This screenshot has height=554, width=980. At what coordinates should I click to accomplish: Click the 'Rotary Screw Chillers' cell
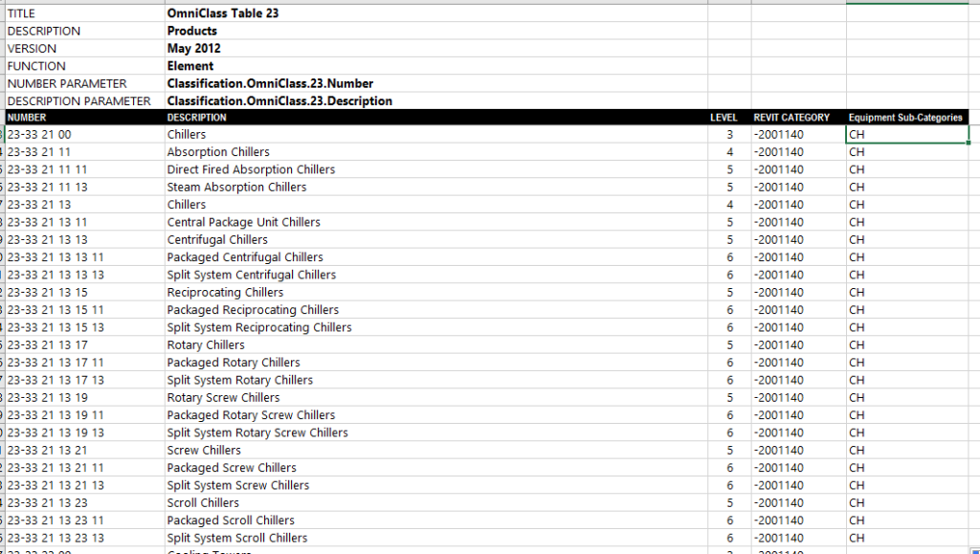pyautogui.click(x=436, y=397)
